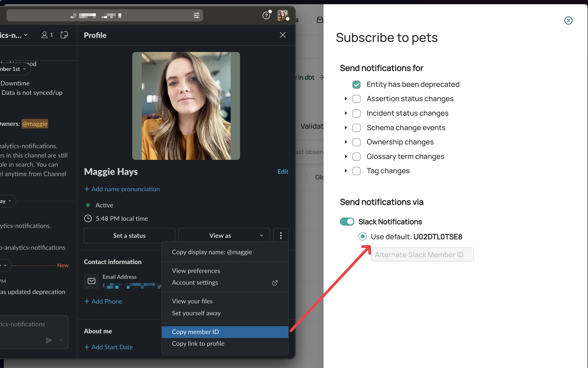Viewport: 588px width, 368px height.
Task: Open the Slack help icon
Action: coord(266,16)
